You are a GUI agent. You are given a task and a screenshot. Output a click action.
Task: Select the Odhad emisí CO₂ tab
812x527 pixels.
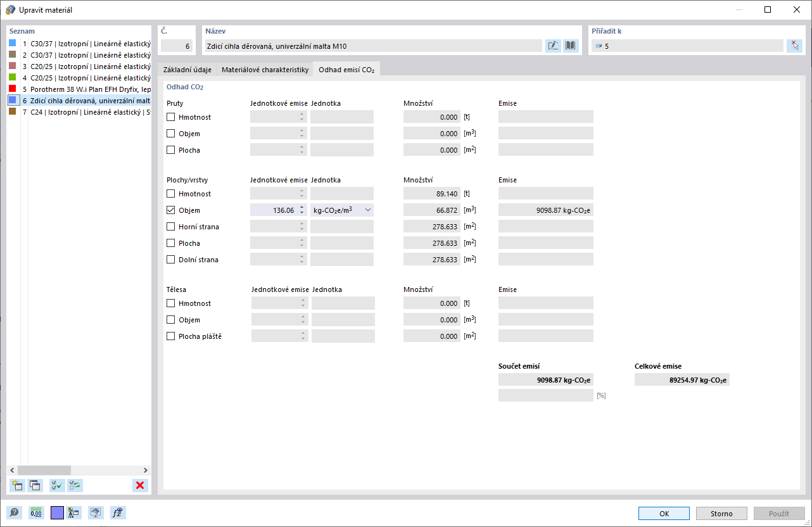click(346, 70)
